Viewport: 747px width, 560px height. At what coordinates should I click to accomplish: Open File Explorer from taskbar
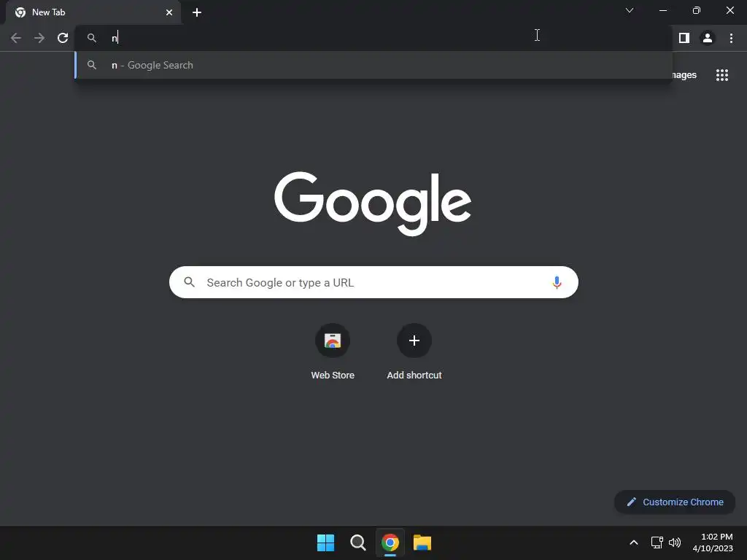tap(422, 542)
